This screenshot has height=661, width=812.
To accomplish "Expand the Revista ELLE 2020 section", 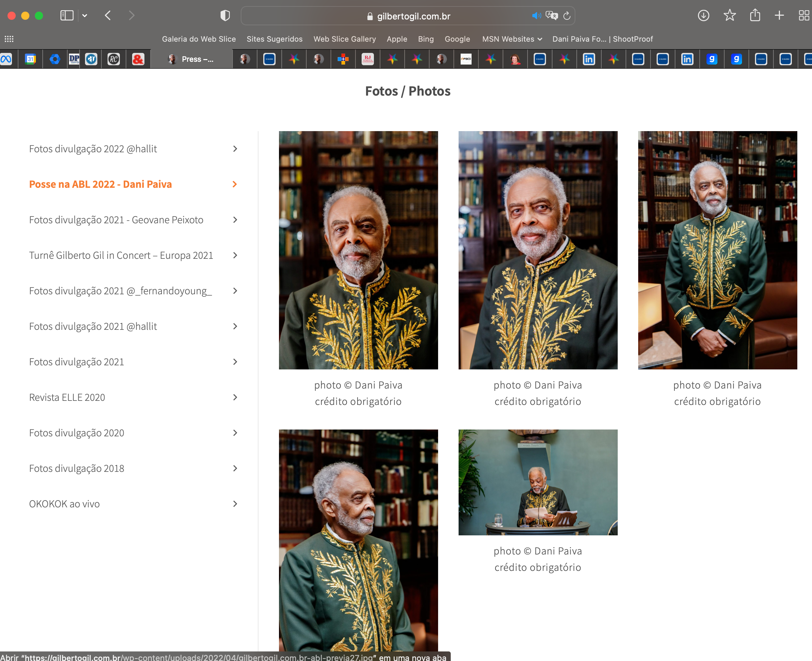I will (67, 397).
